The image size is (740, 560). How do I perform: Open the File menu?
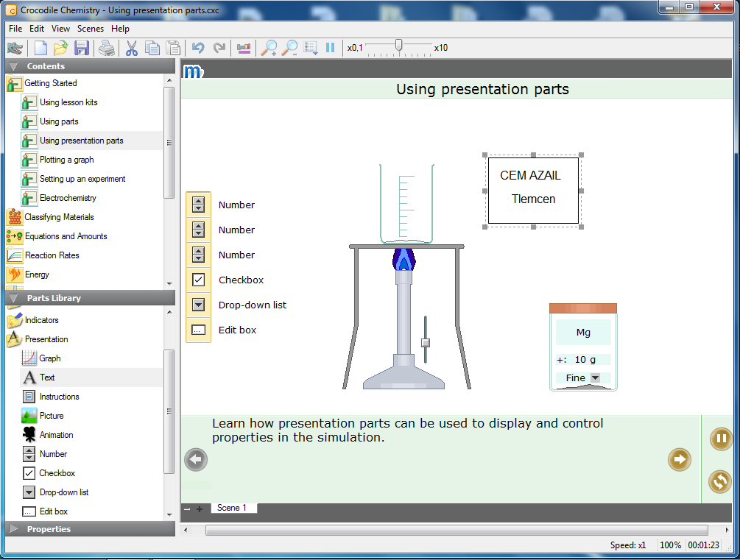15,28
